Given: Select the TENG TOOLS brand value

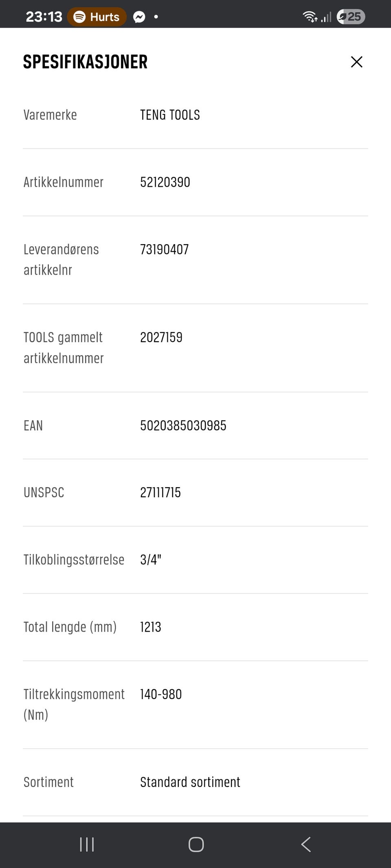Looking at the screenshot, I should click(170, 115).
